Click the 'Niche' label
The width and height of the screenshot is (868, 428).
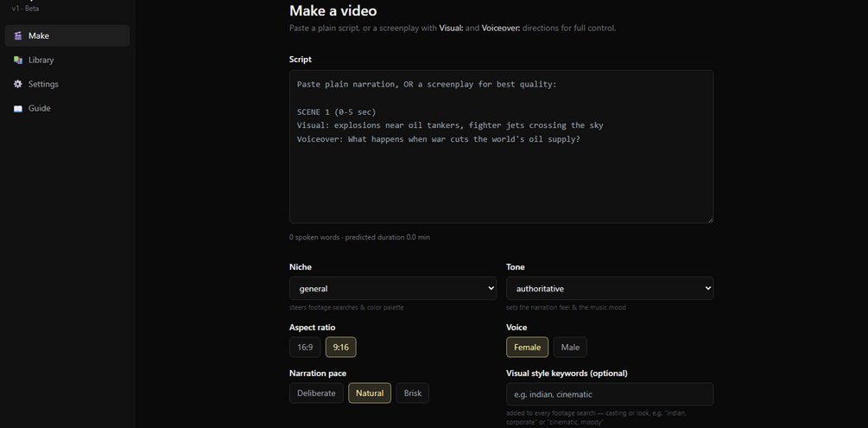(x=300, y=267)
